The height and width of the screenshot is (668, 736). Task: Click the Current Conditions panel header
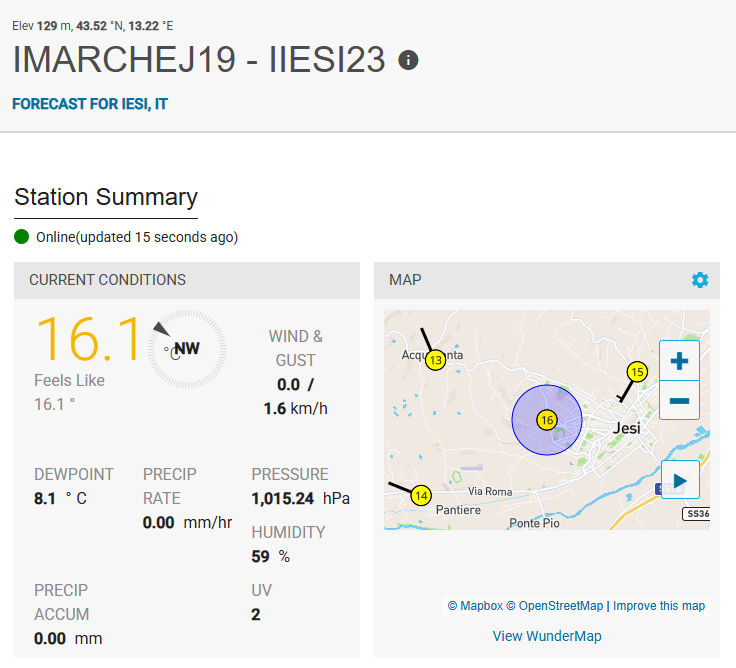click(107, 280)
